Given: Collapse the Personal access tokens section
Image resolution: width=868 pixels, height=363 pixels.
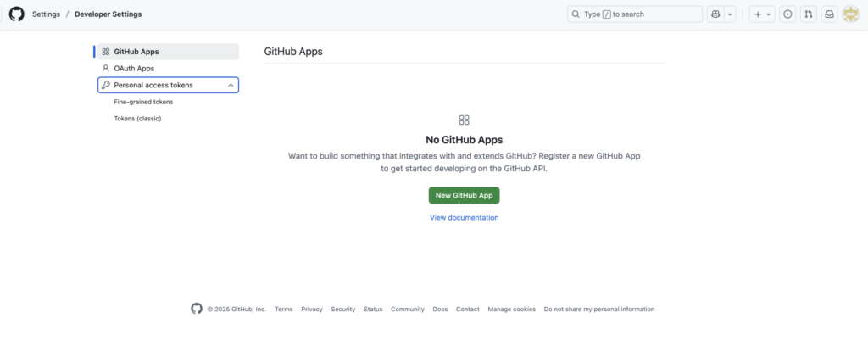Looking at the screenshot, I should tap(231, 85).
